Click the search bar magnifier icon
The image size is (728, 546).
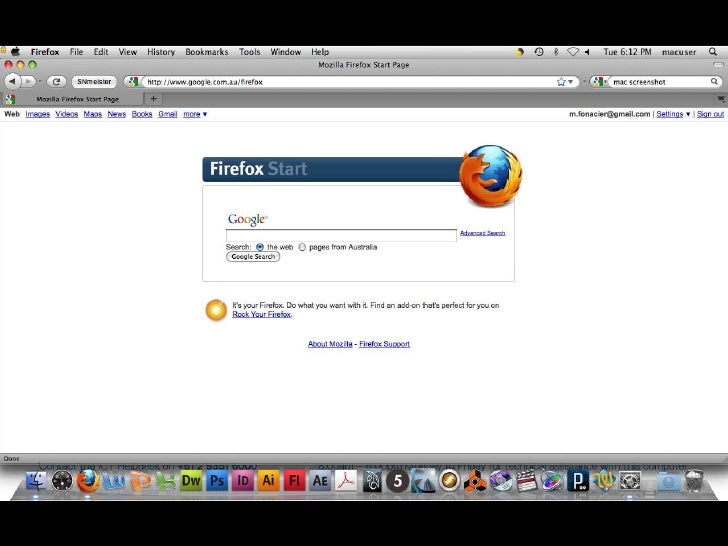coord(714,82)
